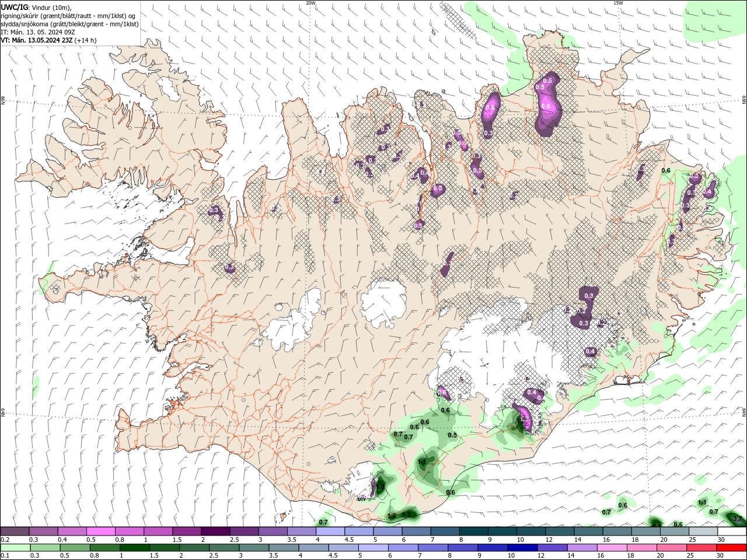Select the 0.8 pink-violet swatch in upper legend
The height and width of the screenshot is (560, 747).
point(130,531)
